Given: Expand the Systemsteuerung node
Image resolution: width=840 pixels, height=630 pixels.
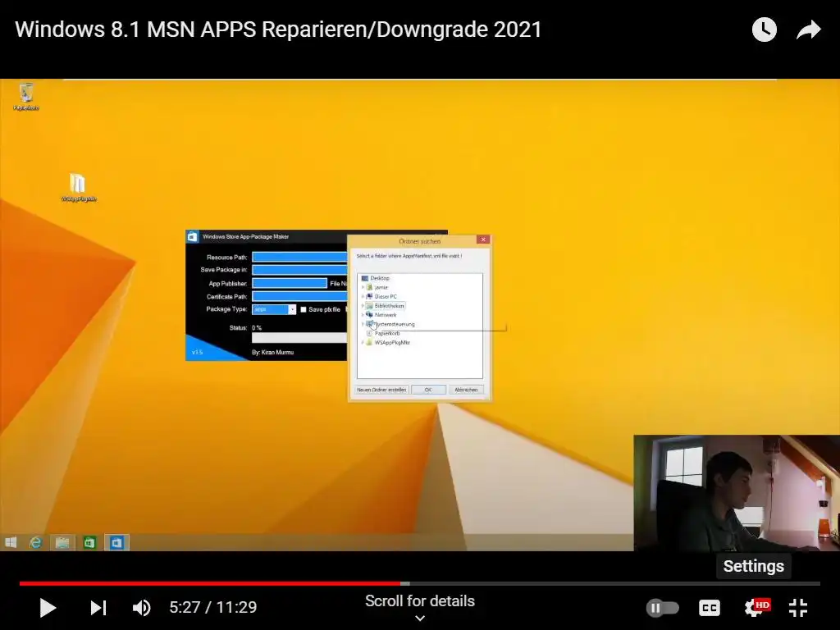Looking at the screenshot, I should (x=363, y=324).
